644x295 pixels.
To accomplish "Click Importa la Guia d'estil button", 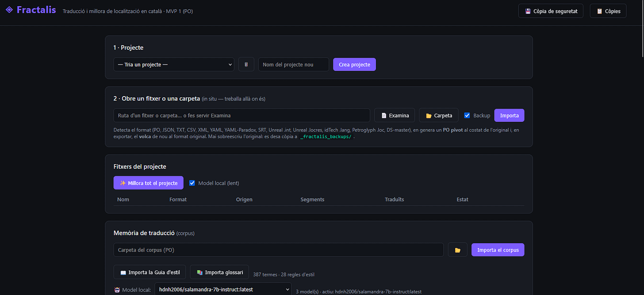I will click(x=150, y=272).
